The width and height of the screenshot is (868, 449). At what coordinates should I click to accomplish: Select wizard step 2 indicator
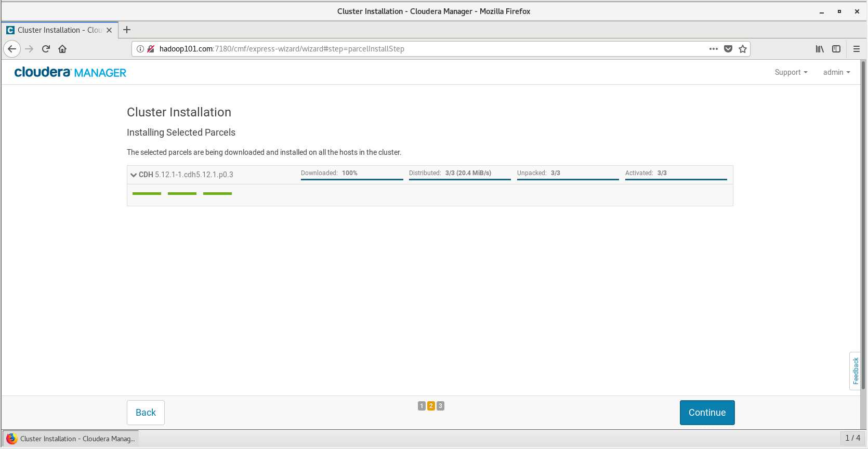(x=431, y=406)
